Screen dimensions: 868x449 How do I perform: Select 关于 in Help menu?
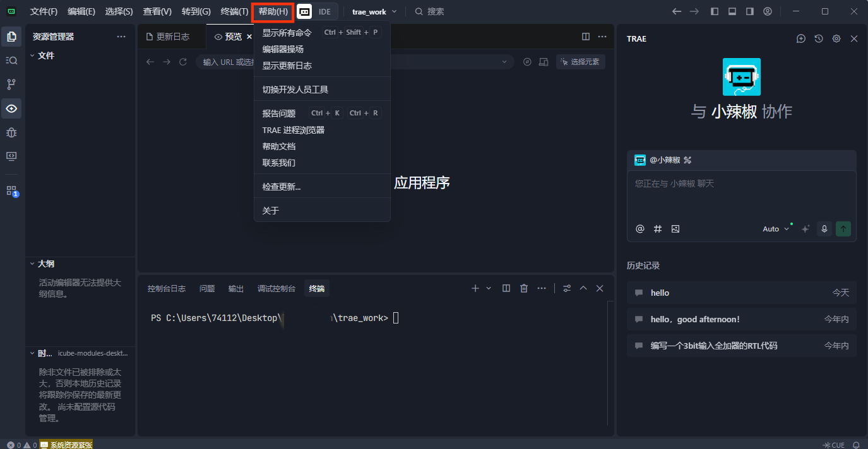(x=322, y=211)
